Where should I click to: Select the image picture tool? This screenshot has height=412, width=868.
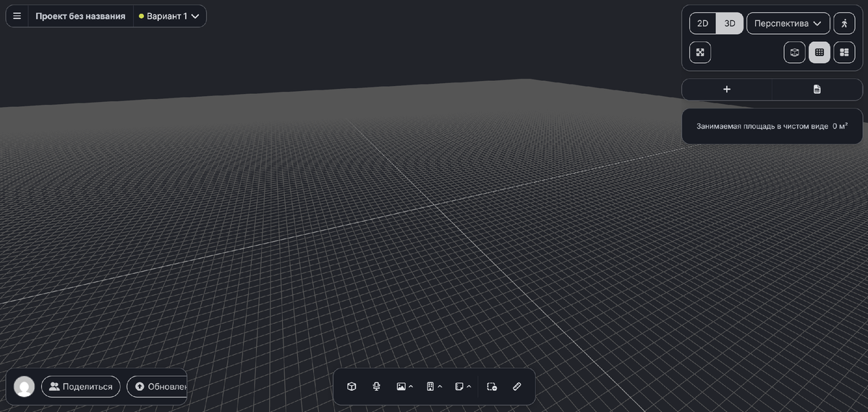tap(401, 387)
